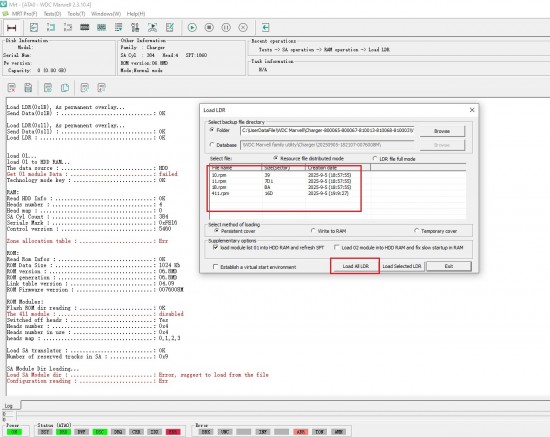Click Browse button next to Folder path
Screen dimensions: 550x437
(442, 131)
